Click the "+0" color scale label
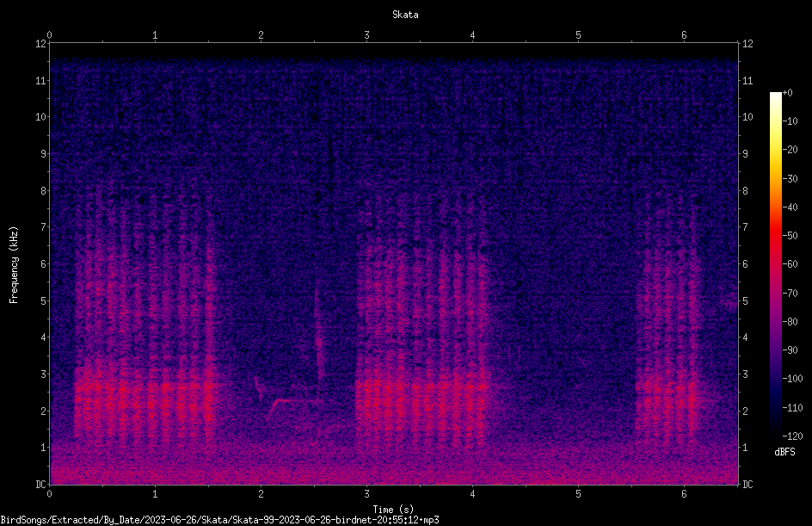Image resolution: width=812 pixels, height=526 pixels. click(787, 93)
